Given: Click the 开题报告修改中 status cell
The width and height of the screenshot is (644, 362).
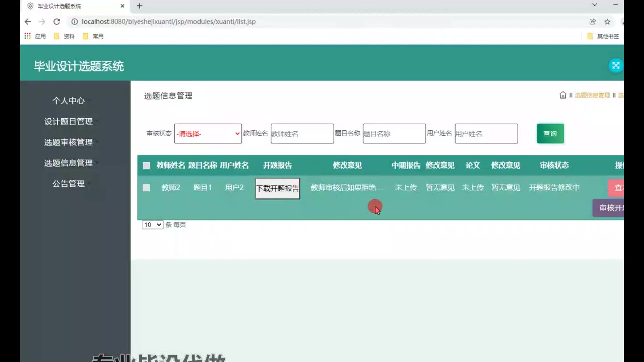Looking at the screenshot, I should 554,188.
